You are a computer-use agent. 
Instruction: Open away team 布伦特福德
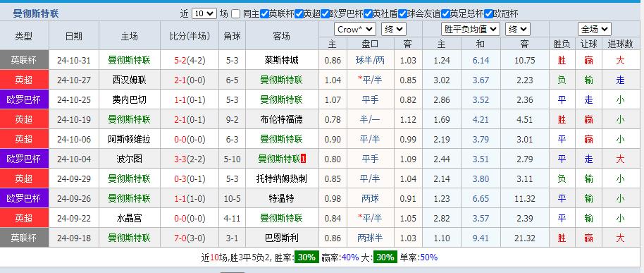(282, 120)
